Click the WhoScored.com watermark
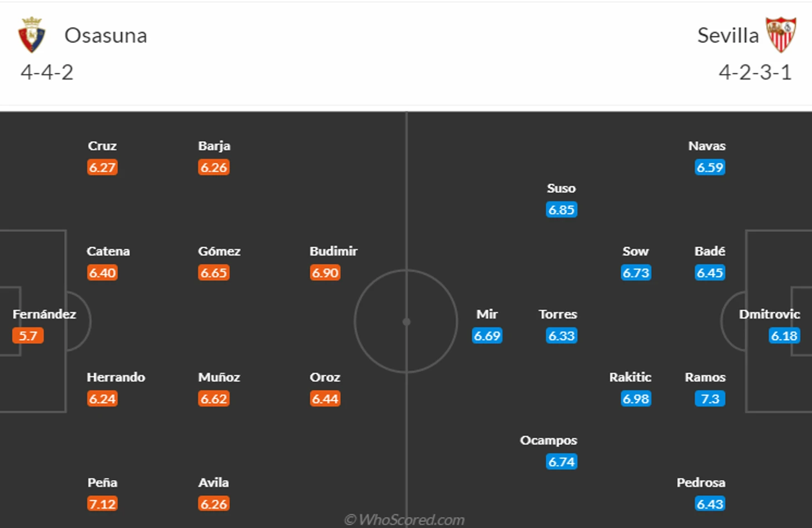The width and height of the screenshot is (812, 528). (404, 520)
